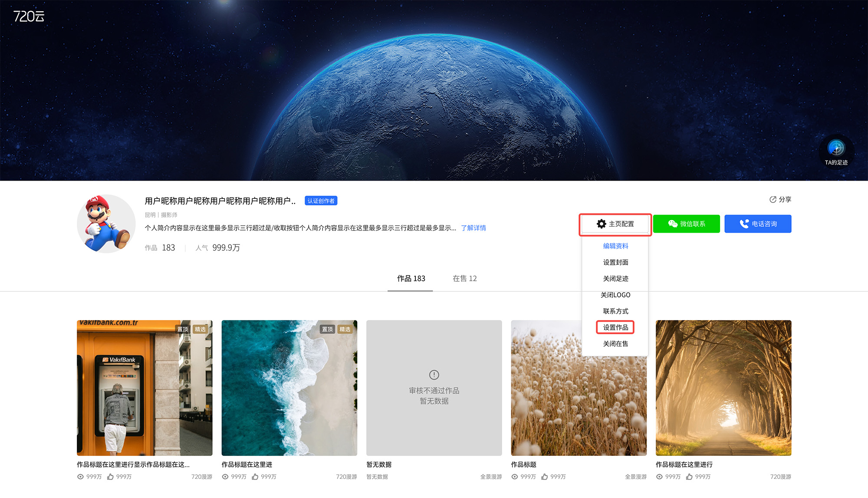Click the Mario user avatar
868x498 pixels.
tap(106, 224)
